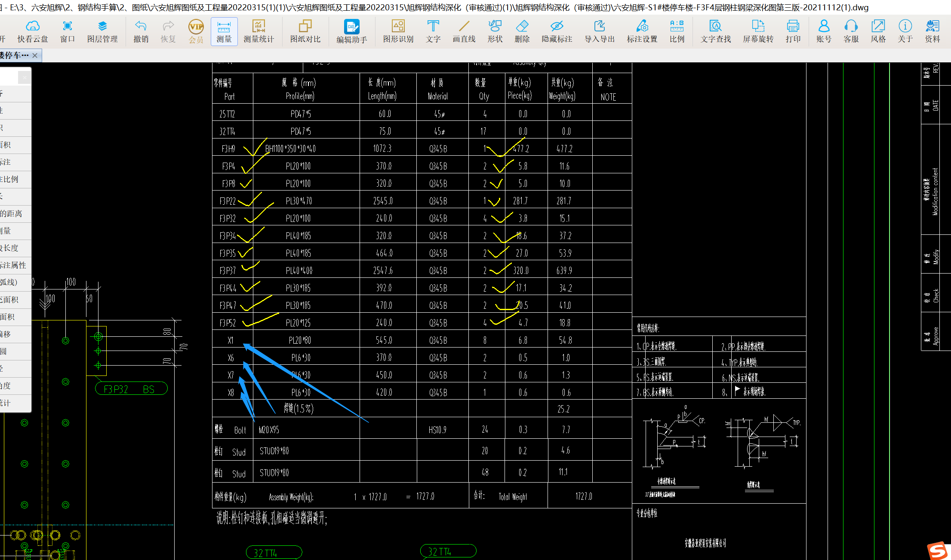Click the right 32TT4 drawing tag
The width and height of the screenshot is (951, 560).
(448, 551)
